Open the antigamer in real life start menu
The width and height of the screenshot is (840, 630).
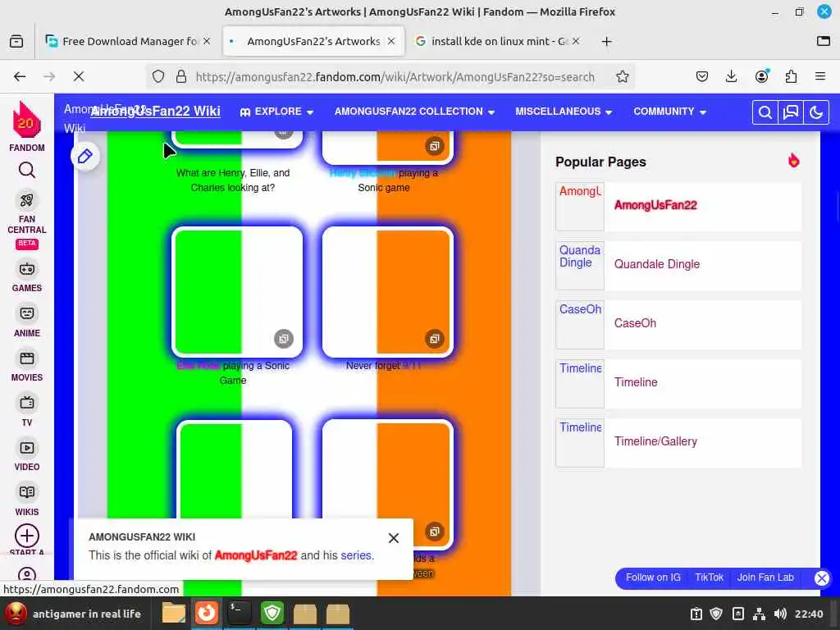point(73,614)
